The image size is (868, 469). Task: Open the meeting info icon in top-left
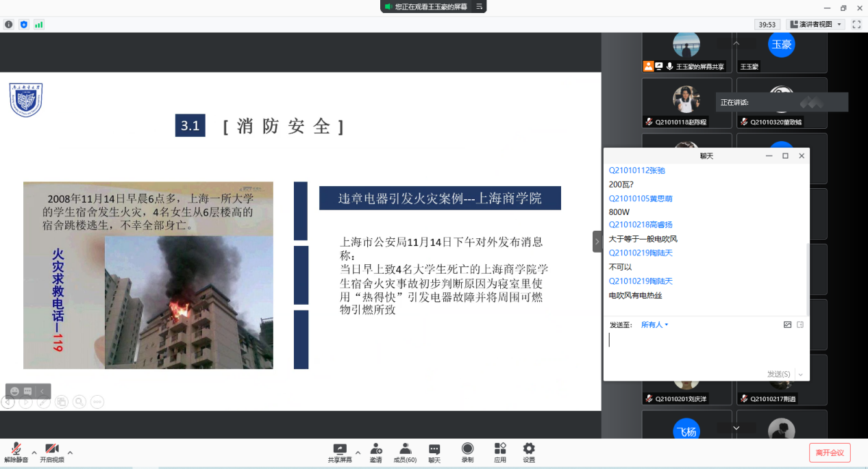click(x=9, y=24)
